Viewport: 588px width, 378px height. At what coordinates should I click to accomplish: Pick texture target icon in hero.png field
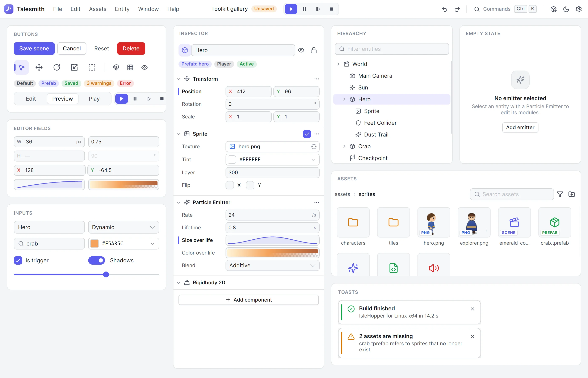[x=314, y=147]
